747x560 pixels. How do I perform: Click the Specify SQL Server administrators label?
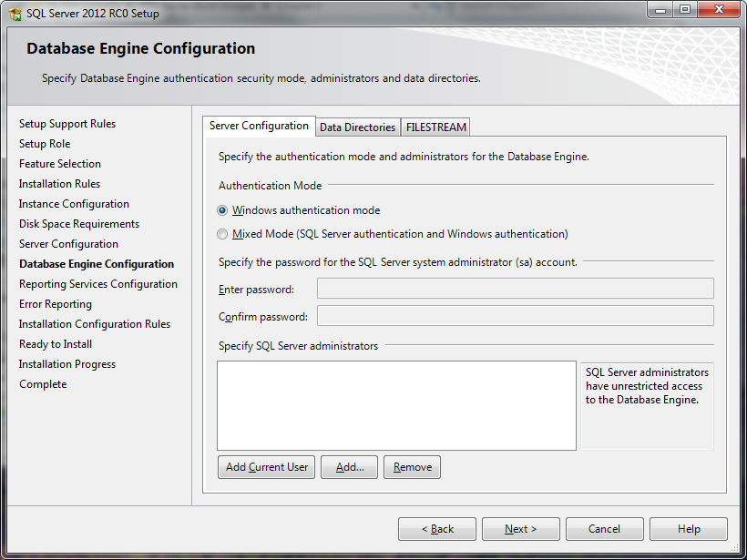[298, 346]
